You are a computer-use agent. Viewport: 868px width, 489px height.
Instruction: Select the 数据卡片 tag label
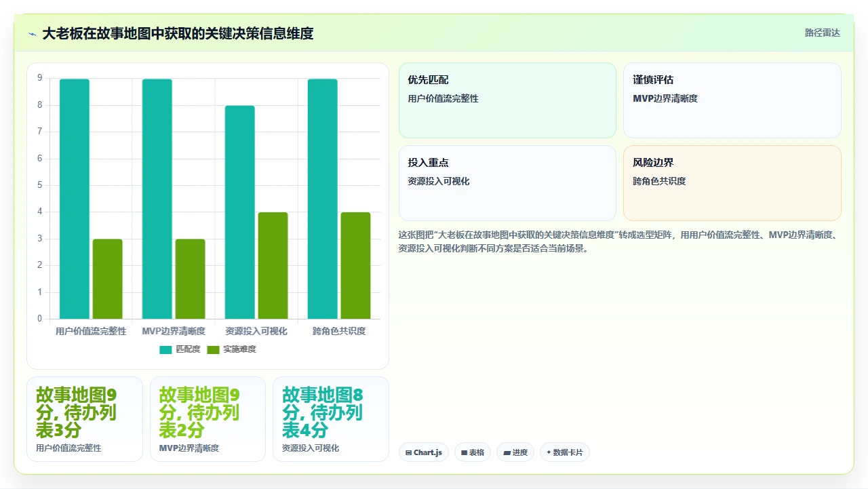pyautogui.click(x=568, y=452)
